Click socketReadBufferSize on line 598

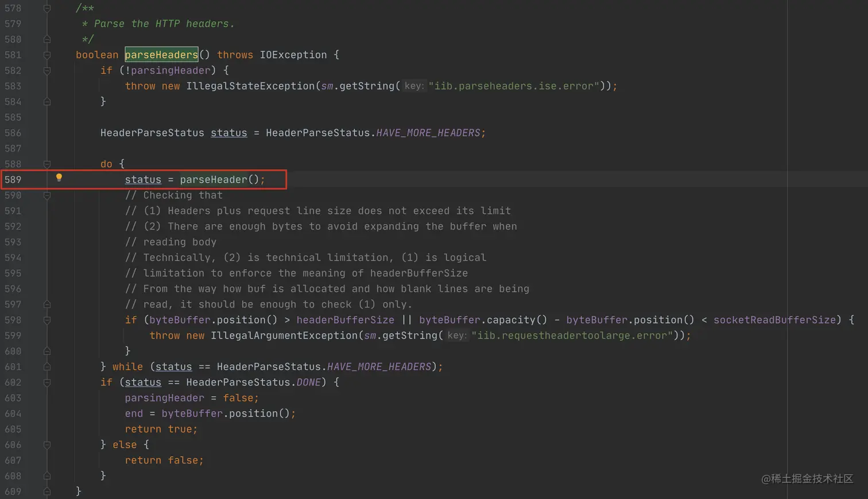[x=774, y=320]
